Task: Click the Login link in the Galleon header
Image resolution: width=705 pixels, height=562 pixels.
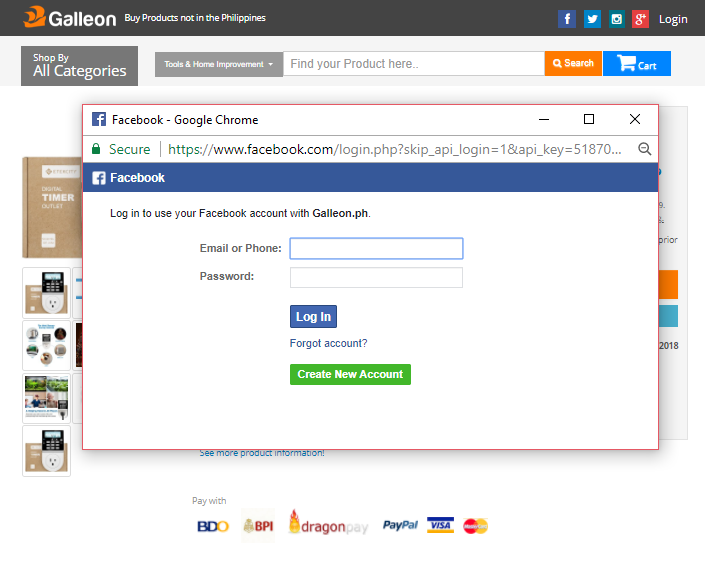Action: tap(673, 19)
